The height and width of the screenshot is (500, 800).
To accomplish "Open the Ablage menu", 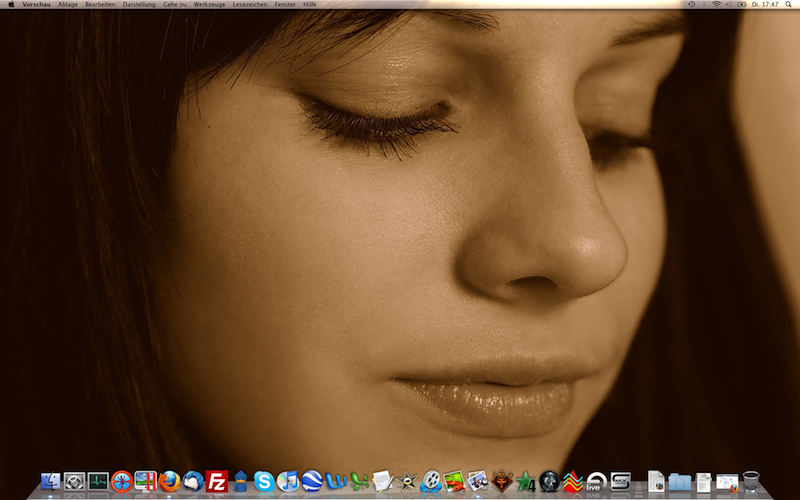I will click(x=68, y=5).
